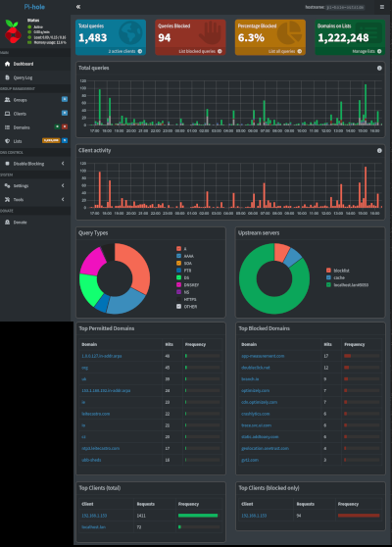Collapse the sidebar with double-chevron button
Screen dimensions: 392x547
pyautogui.click(x=78, y=7)
